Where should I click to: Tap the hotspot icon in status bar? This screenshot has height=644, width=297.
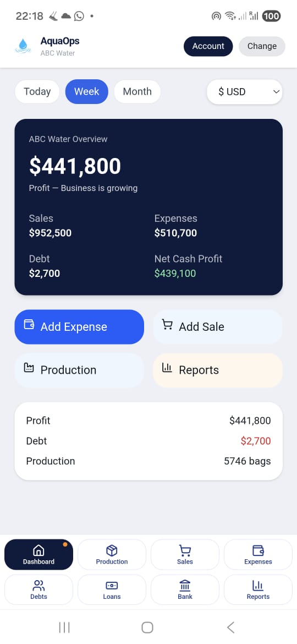point(216,16)
